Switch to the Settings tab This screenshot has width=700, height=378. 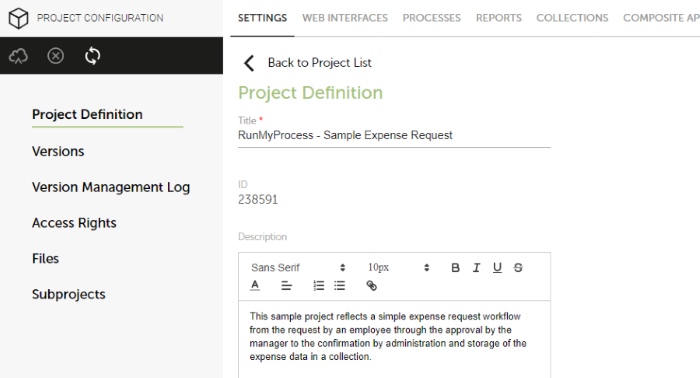coord(262,18)
